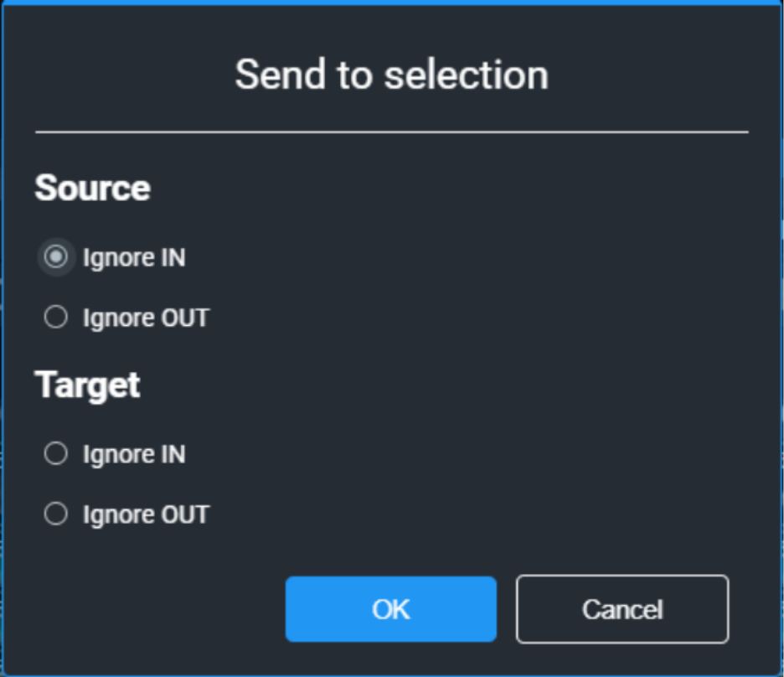This screenshot has height=677, width=784.
Task: Click the Source section heading
Action: pos(92,188)
